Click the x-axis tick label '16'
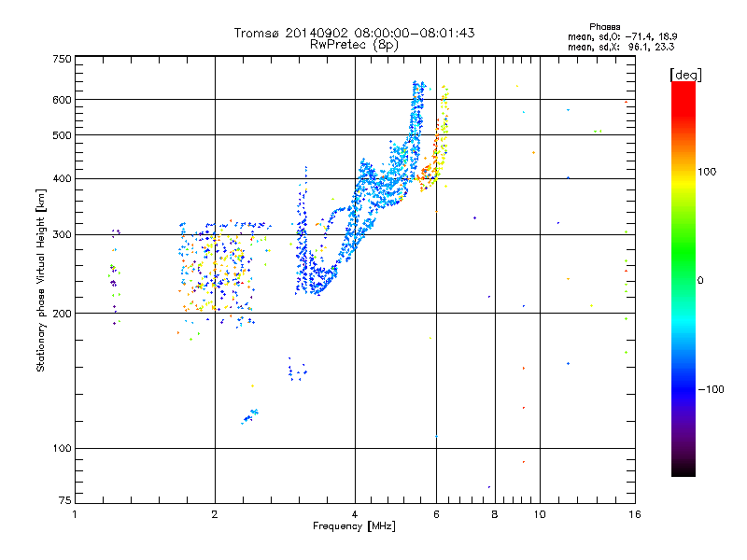 point(635,514)
